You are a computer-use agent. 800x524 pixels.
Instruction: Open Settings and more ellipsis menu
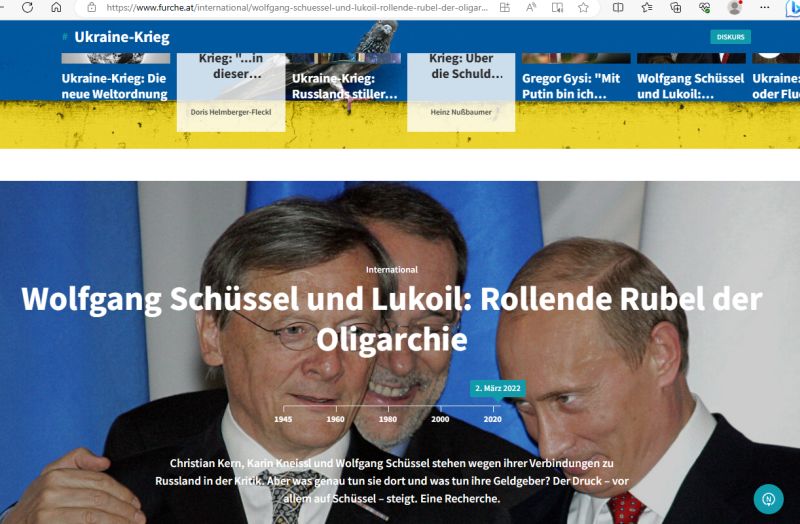pos(764,7)
